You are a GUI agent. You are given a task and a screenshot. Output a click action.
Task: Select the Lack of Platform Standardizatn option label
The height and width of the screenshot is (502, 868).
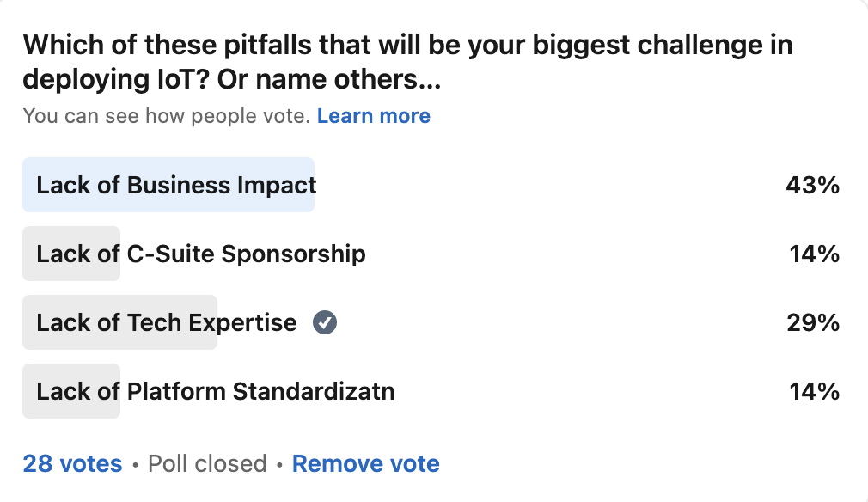point(216,392)
